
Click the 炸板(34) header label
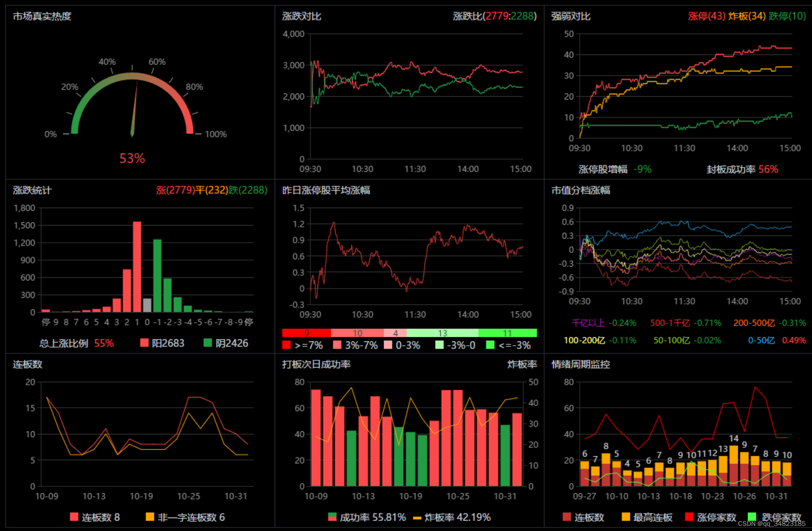coord(747,16)
